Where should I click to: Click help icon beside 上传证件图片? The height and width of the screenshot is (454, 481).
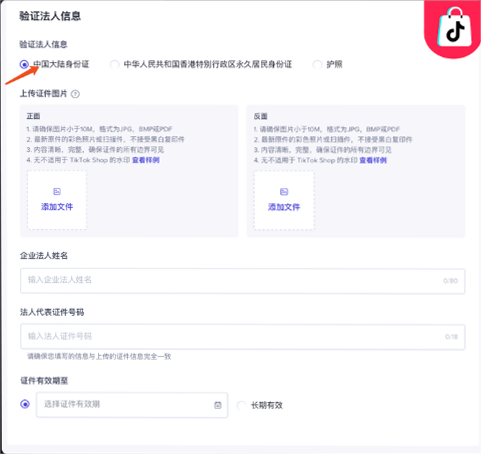[x=75, y=94]
